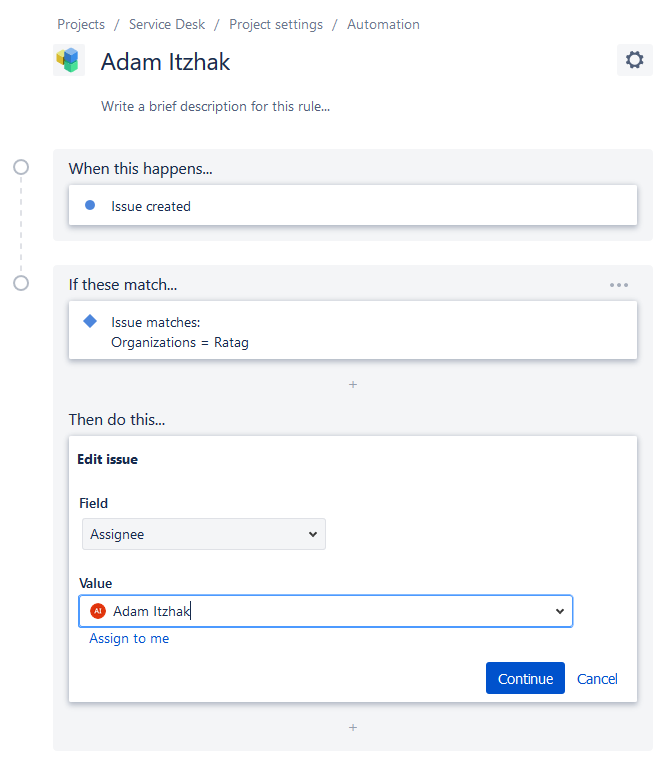
Task: Click the blue circle Issue created icon
Action: click(x=90, y=205)
